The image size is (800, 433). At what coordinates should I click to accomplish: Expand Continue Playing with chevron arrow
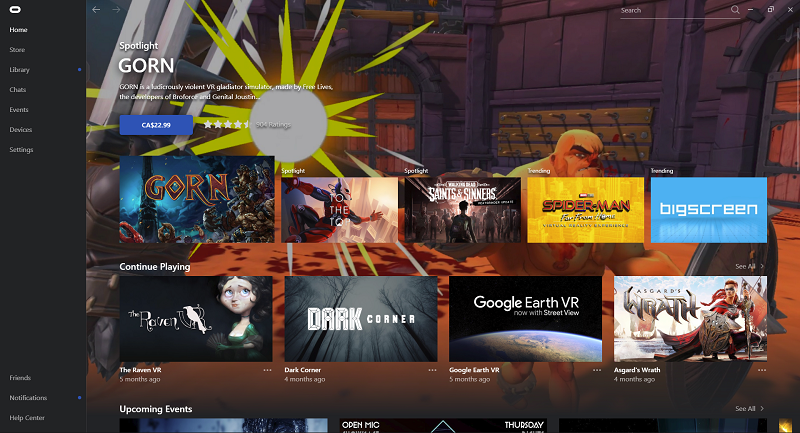762,266
